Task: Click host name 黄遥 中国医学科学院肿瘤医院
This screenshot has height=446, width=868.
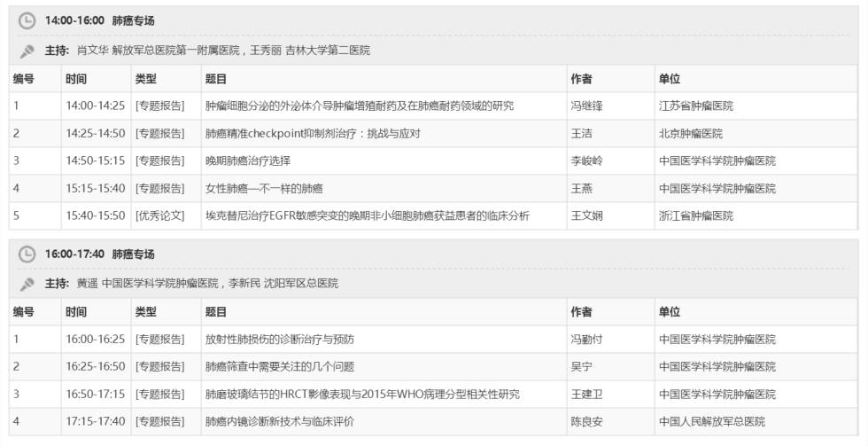Action: [x=147, y=283]
